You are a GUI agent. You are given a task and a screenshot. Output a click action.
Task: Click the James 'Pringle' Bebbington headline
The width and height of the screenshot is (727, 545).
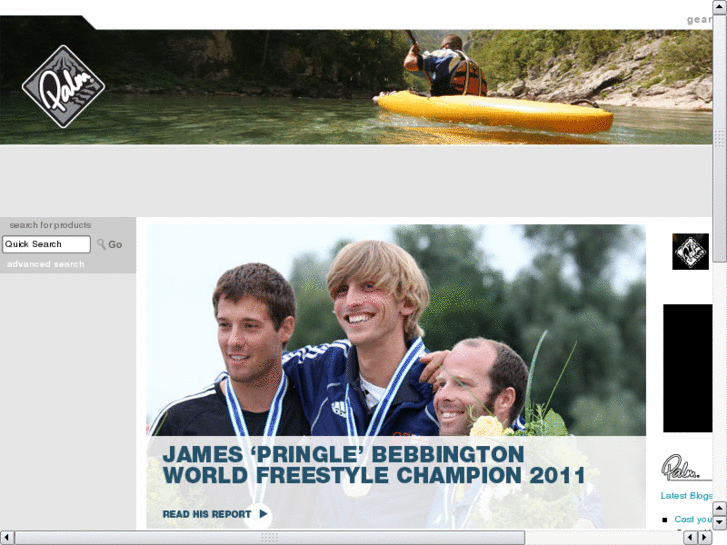373,465
